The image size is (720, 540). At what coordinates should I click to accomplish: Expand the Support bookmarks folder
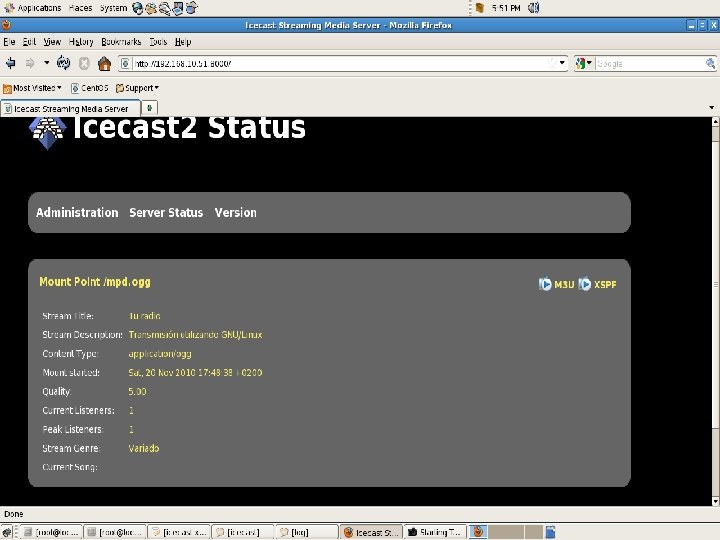coord(137,88)
